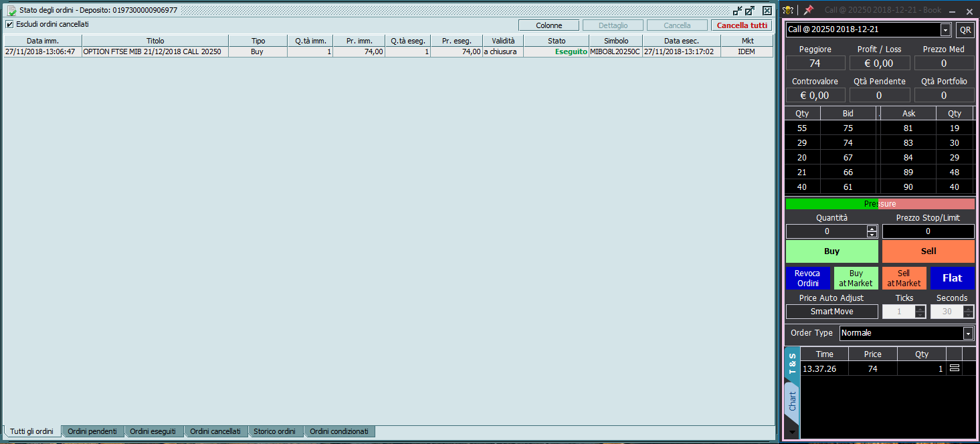Click the order status document icon in title bar
Viewport: 980px width, 444px height.
coord(11,10)
